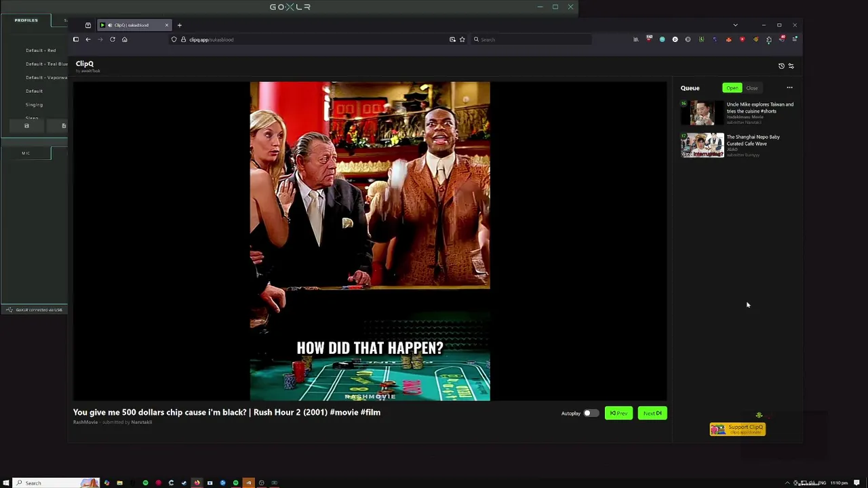Bookmark this page with star icon

click(462, 39)
